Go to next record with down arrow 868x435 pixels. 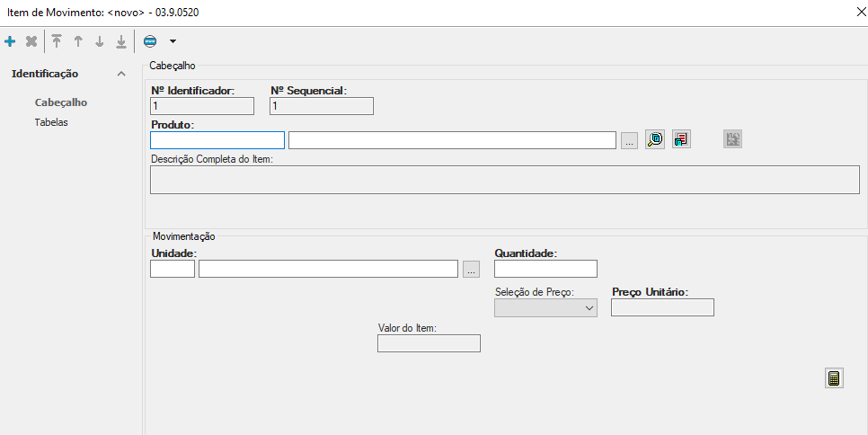tap(100, 41)
